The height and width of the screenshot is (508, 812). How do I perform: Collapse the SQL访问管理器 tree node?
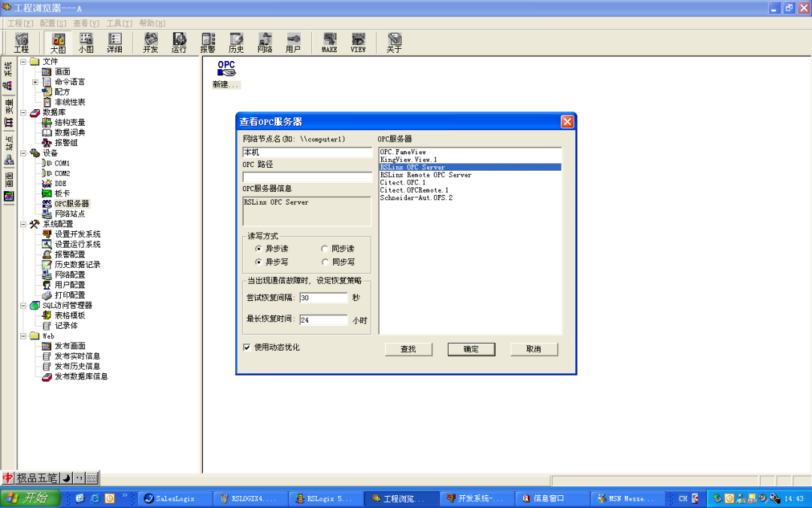click(x=23, y=306)
